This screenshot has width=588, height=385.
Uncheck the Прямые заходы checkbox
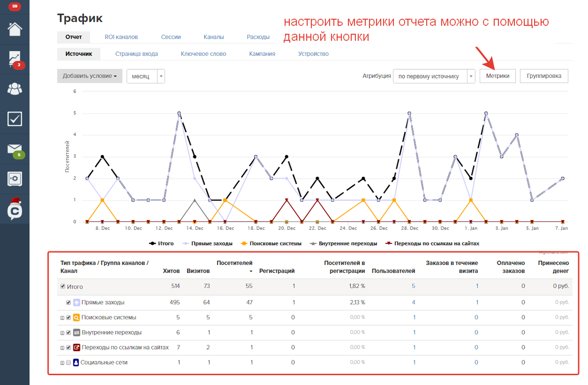(69, 303)
